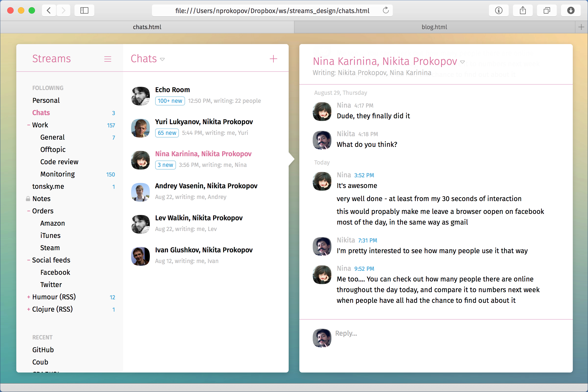Image resolution: width=588 pixels, height=392 pixels.
Task: Click the plus icon to start new chat
Action: [273, 59]
